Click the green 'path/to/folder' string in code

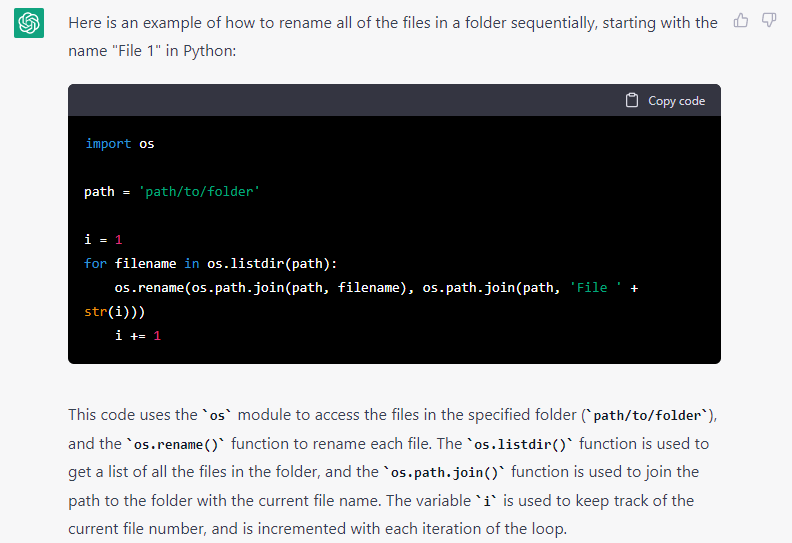(x=199, y=191)
